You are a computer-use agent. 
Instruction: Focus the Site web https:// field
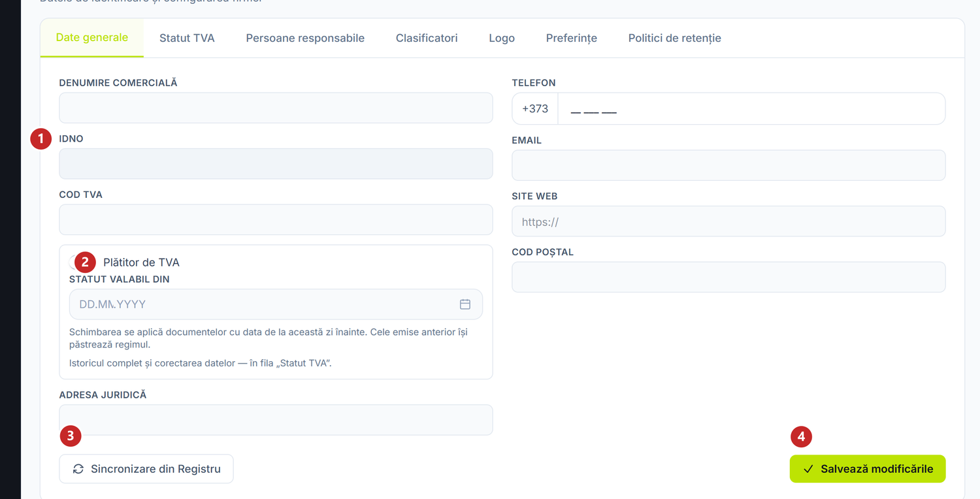[x=728, y=221]
